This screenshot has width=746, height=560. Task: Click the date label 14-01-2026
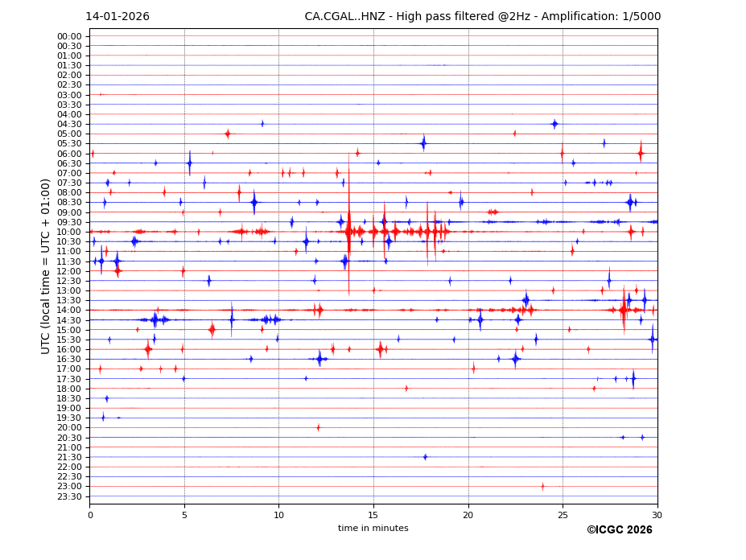tap(117, 17)
